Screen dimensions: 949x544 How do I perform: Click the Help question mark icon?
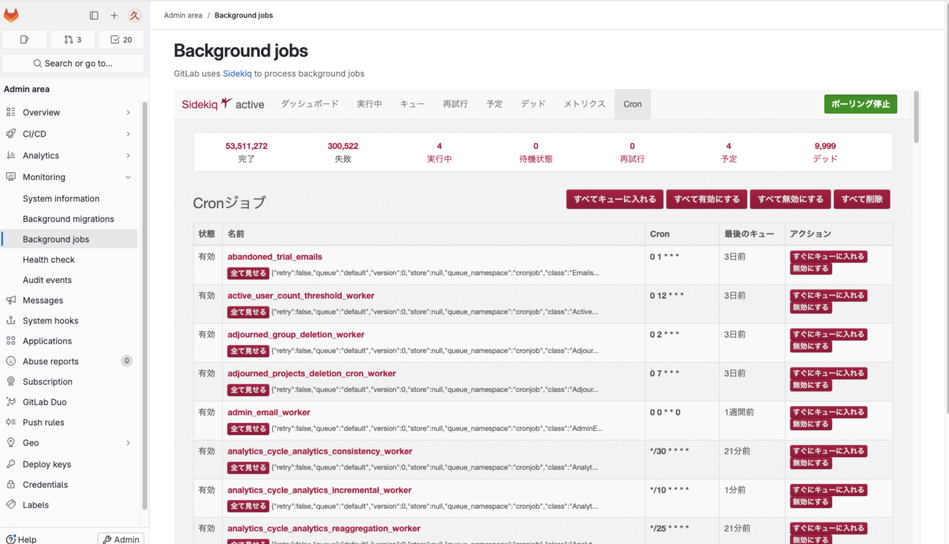10,539
